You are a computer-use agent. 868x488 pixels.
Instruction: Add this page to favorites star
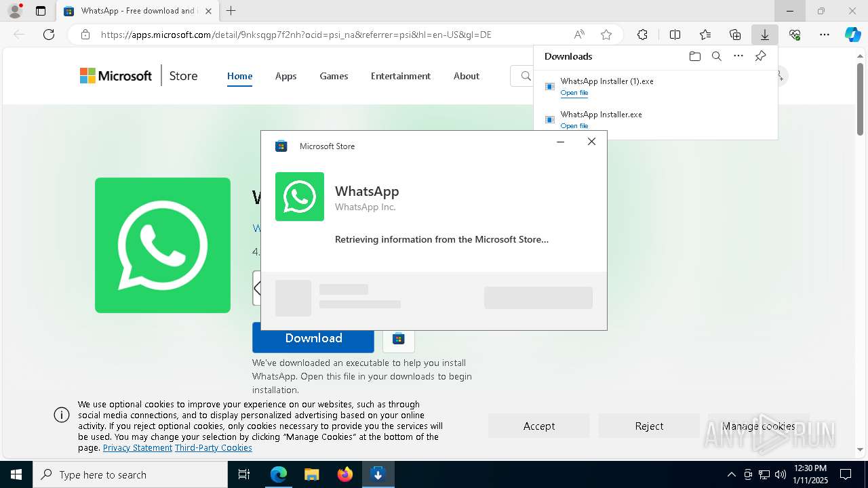pyautogui.click(x=606, y=35)
